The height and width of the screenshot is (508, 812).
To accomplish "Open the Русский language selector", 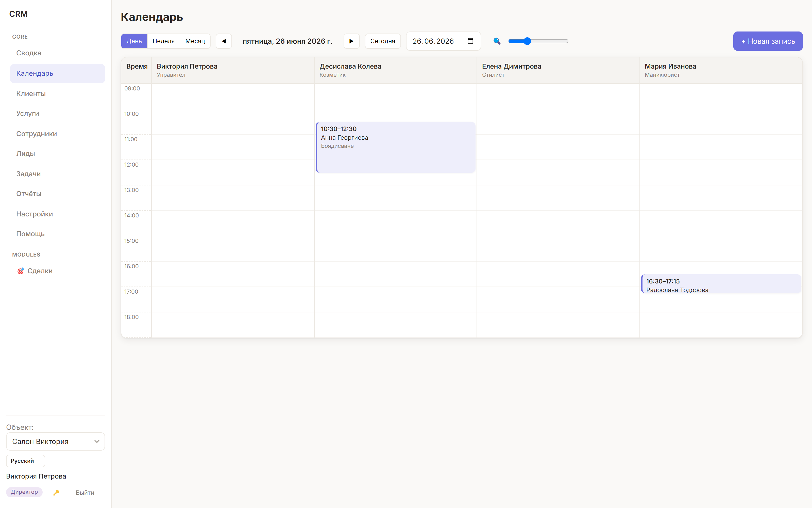I will tap(25, 461).
